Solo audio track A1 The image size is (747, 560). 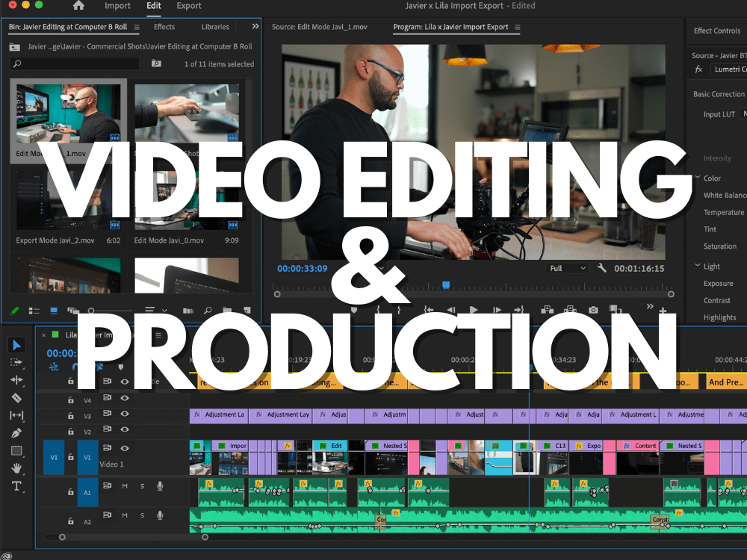tap(142, 486)
